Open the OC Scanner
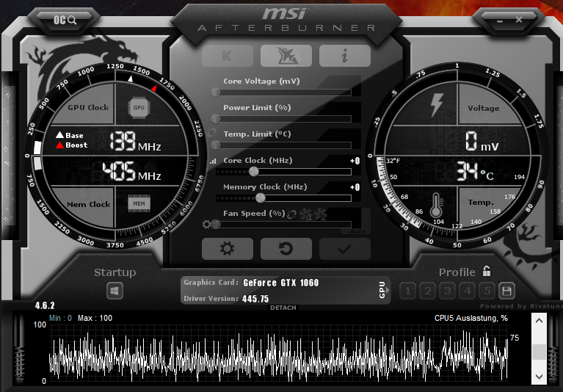The height and width of the screenshot is (392, 563). (x=65, y=20)
